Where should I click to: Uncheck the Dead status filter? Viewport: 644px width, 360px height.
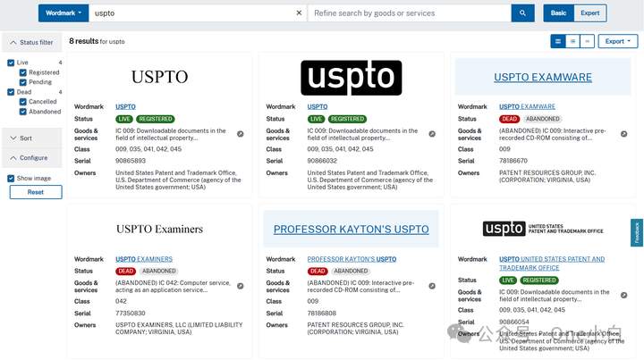[11, 92]
